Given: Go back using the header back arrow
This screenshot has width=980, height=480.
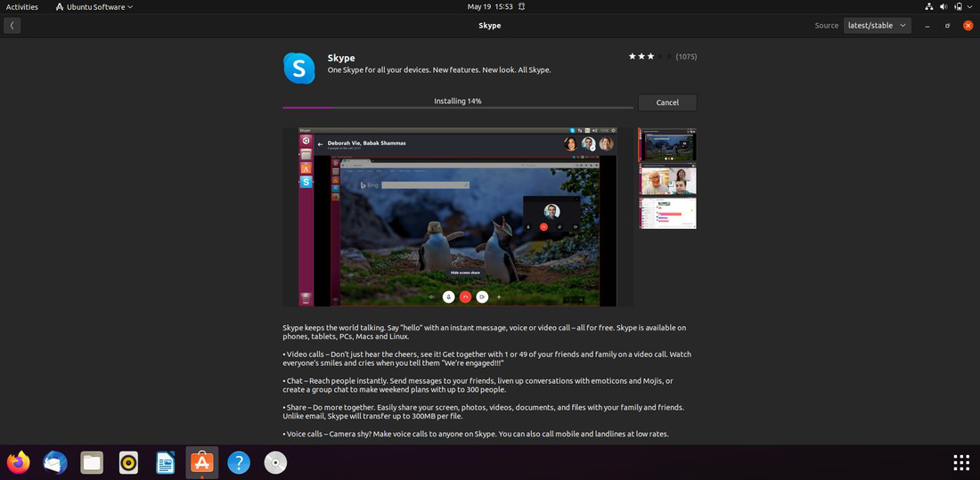Looking at the screenshot, I should coord(12,26).
